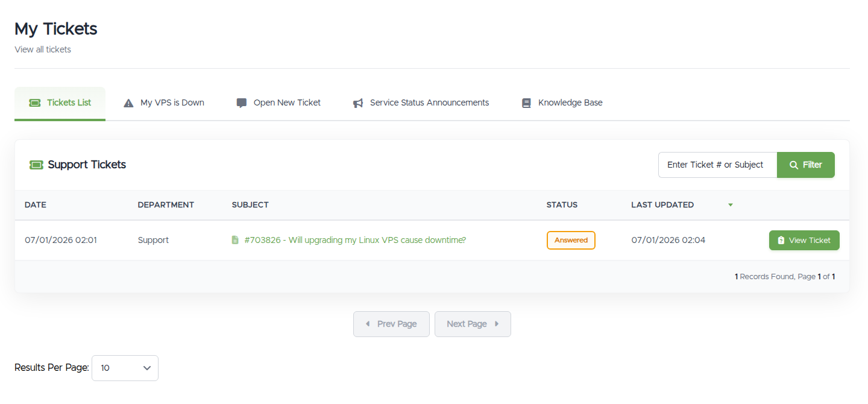Screen dimensions: 868x404
Task: Switch to My VPS is Down tab
Action: click(164, 103)
